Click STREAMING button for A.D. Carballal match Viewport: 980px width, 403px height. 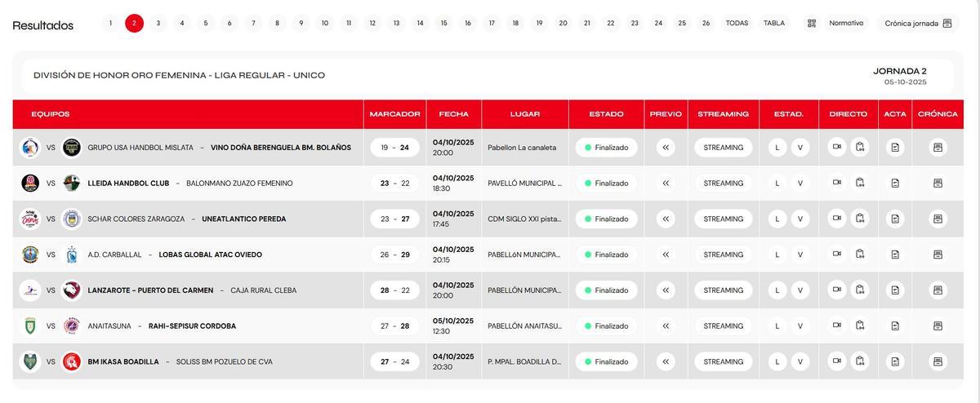724,255
